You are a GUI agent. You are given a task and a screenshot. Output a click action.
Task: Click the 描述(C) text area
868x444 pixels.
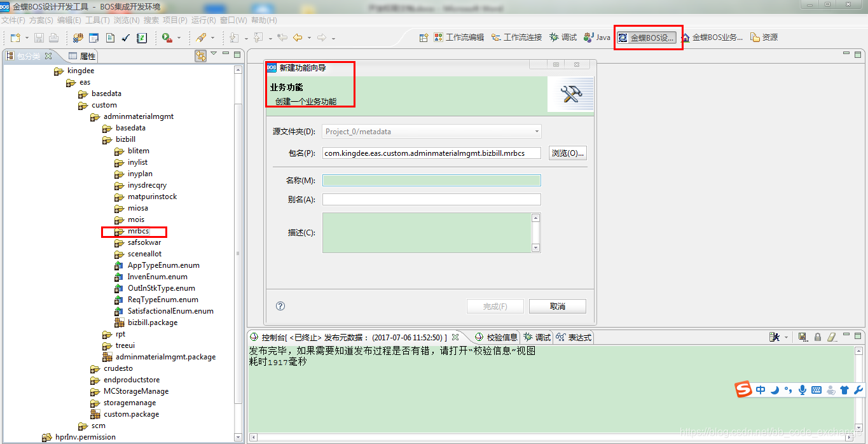coord(427,233)
